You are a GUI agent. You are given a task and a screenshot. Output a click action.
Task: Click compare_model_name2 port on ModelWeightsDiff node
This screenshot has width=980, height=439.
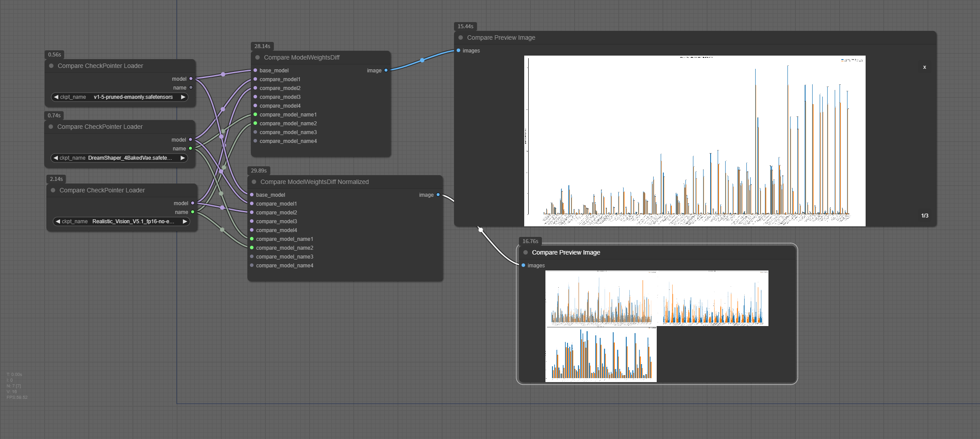point(255,123)
